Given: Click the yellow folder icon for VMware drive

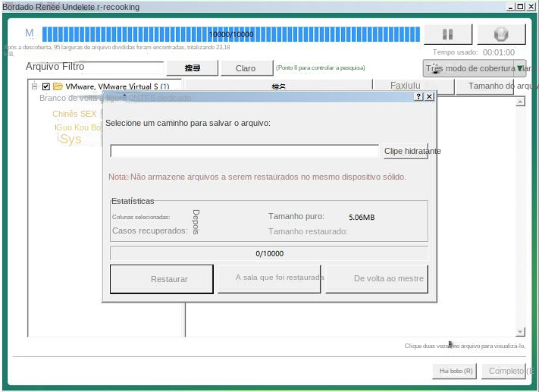Looking at the screenshot, I should pyautogui.click(x=58, y=86).
